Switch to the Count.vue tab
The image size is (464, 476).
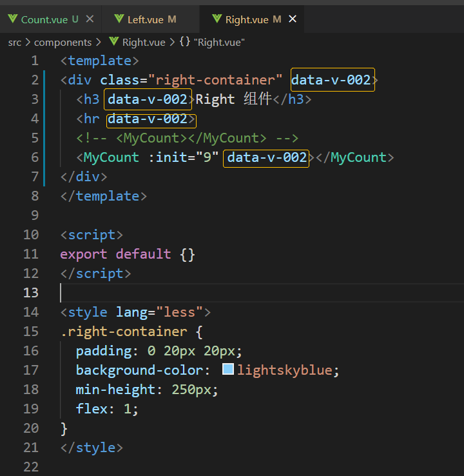click(x=44, y=19)
